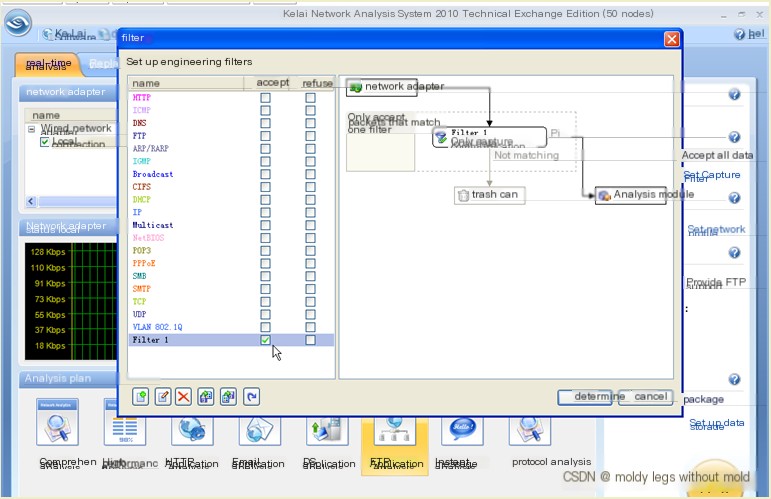Open protocol analysis plan icon
The image size is (771, 499).
tap(530, 430)
